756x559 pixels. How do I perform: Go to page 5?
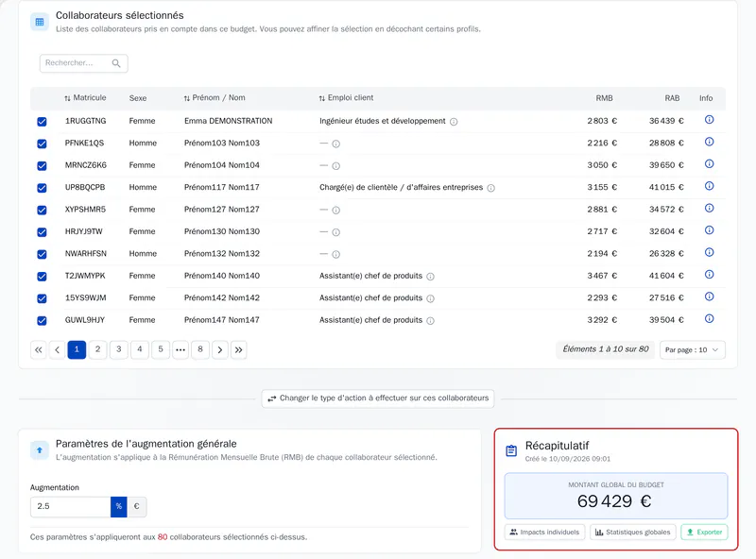(x=161, y=350)
